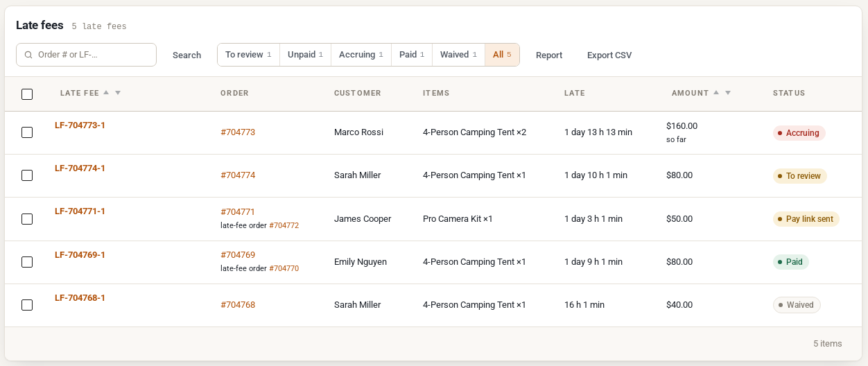Check the LF-704771-1 row checkbox
Viewport: 868px width, 366px height.
click(x=27, y=219)
